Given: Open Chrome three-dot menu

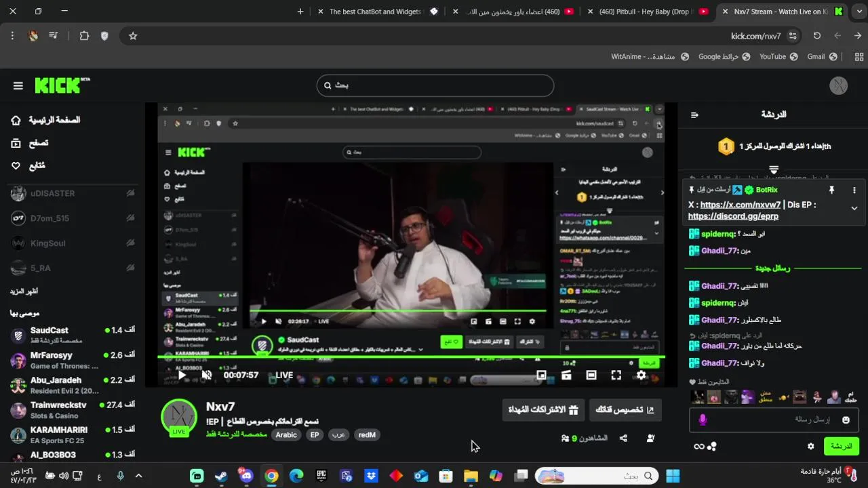Looking at the screenshot, I should [12, 36].
